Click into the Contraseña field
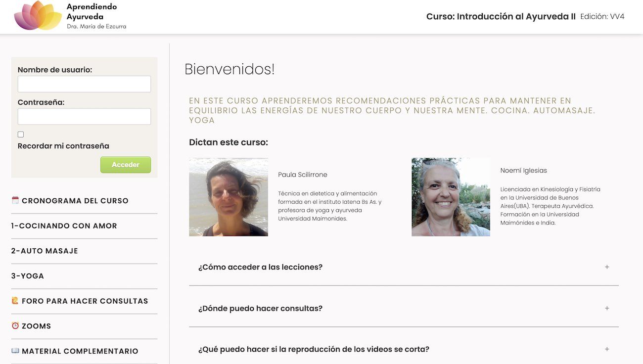The width and height of the screenshot is (643, 364). pyautogui.click(x=84, y=117)
